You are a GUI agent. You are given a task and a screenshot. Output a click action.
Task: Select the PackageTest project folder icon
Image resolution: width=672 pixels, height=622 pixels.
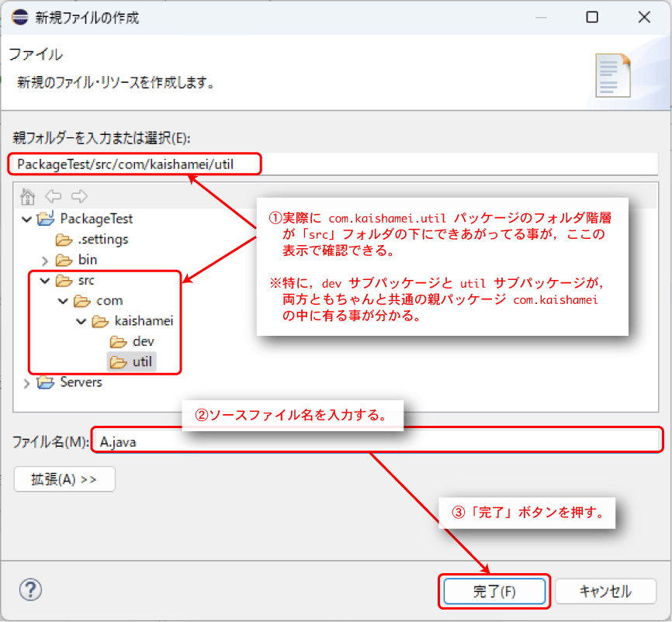[x=46, y=219]
